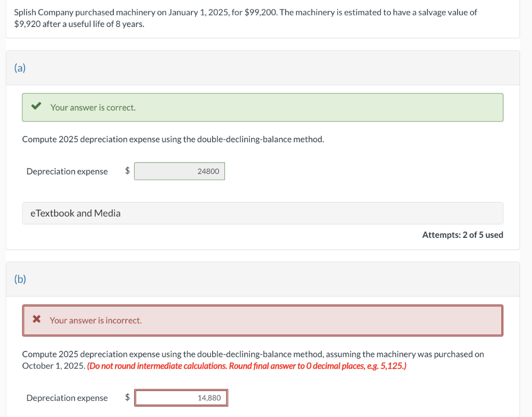Screen dimensions: 532x417
Task: Click the 'Attempts: 2 of 5 used' text
Action: tap(462, 235)
